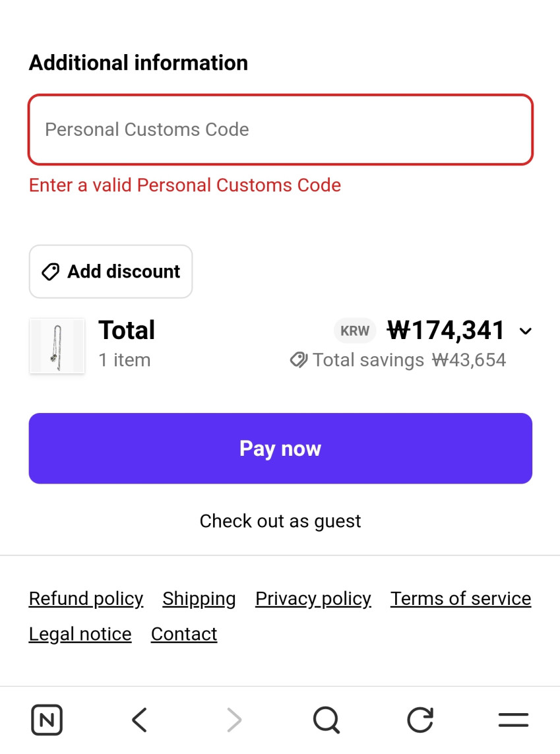
Task: Go back with the browser back arrow
Action: click(139, 720)
